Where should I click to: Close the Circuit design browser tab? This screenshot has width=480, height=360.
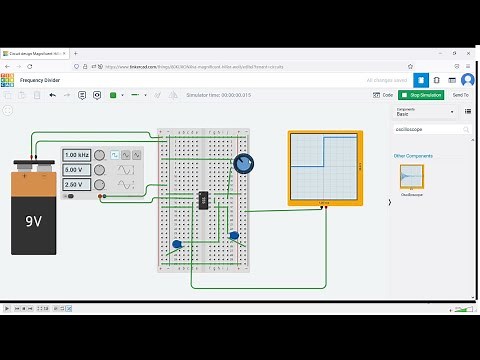pyautogui.click(x=64, y=53)
